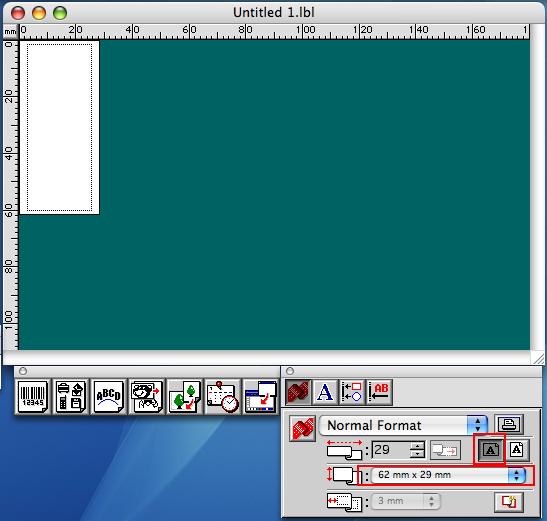Click the white label canvas area
Image resolution: width=547 pixels, height=521 pixels.
[60, 127]
